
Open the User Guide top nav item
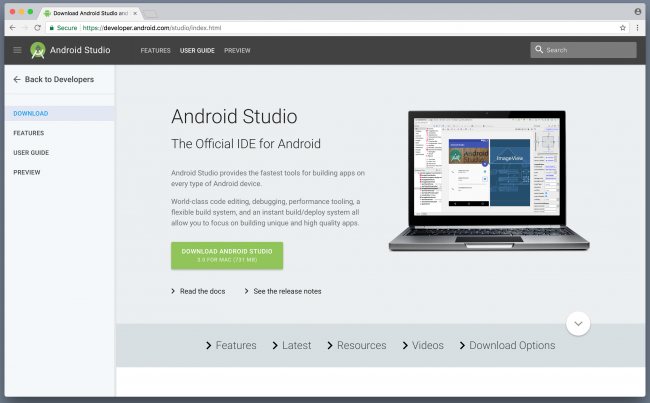click(x=197, y=50)
